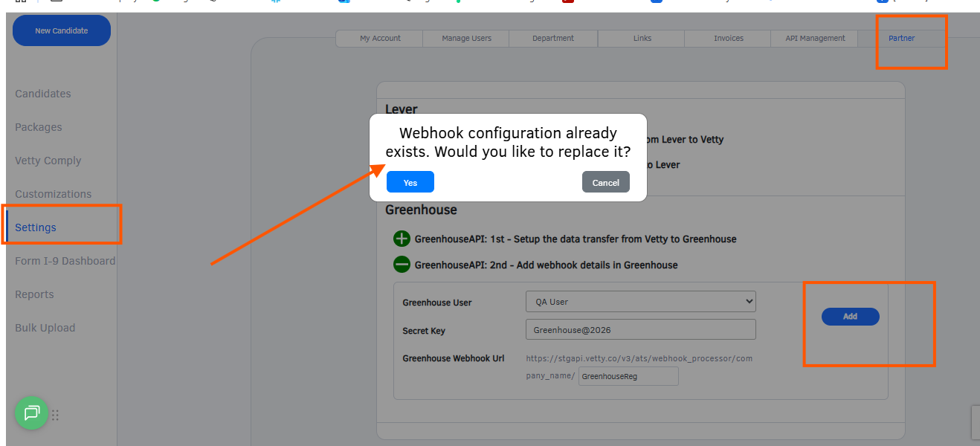Click the Greenhouse section heading
This screenshot has width=980, height=446.
point(421,210)
